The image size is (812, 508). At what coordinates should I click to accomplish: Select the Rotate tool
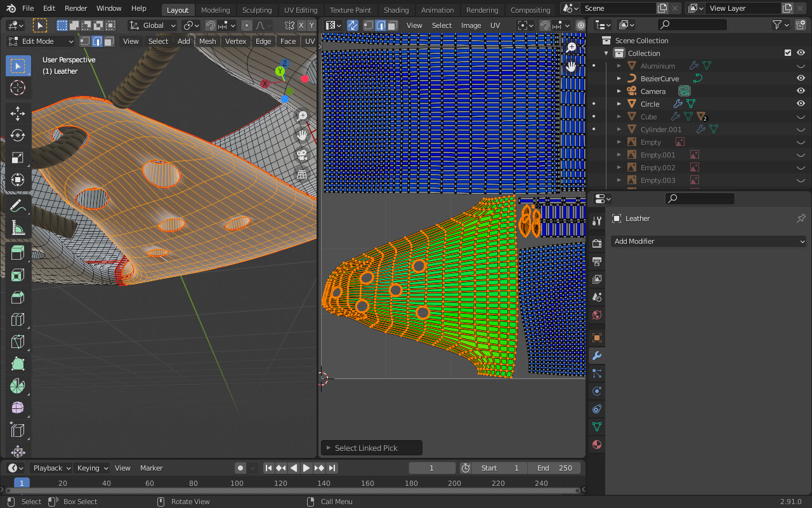[18, 136]
